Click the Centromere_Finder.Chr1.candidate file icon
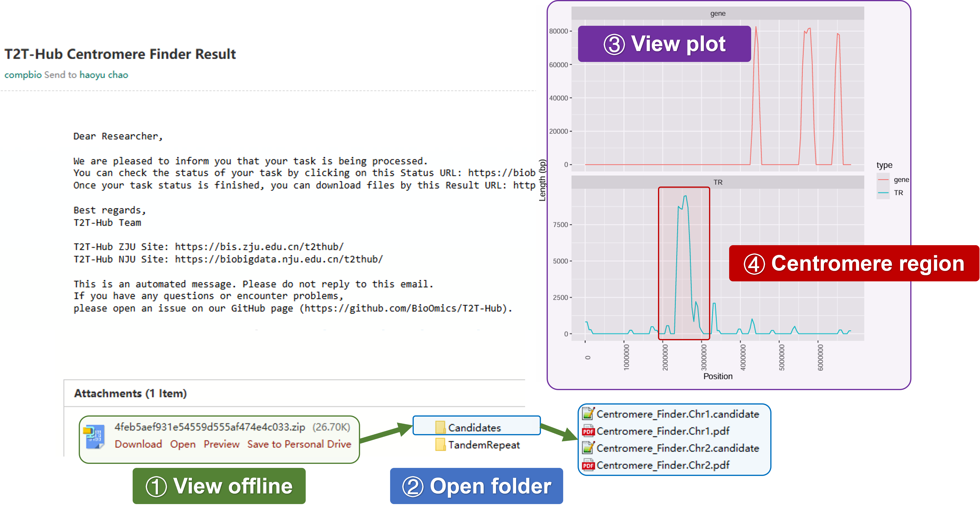 [x=588, y=414]
